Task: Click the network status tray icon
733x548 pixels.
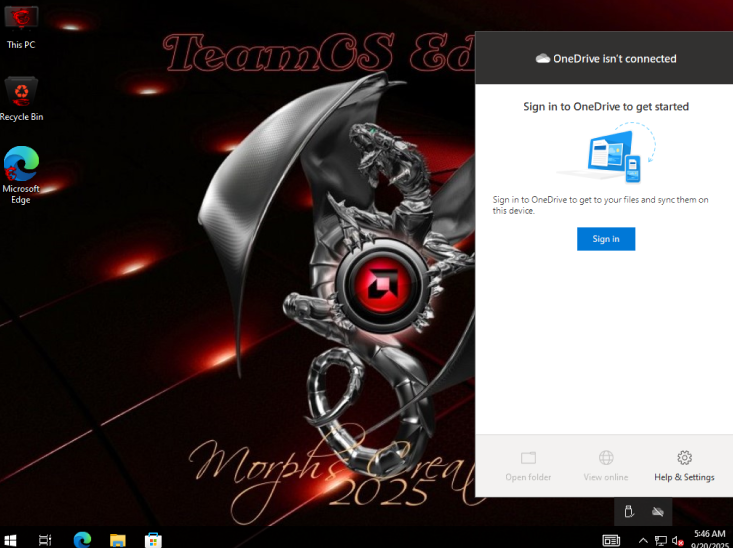Action: click(661, 541)
